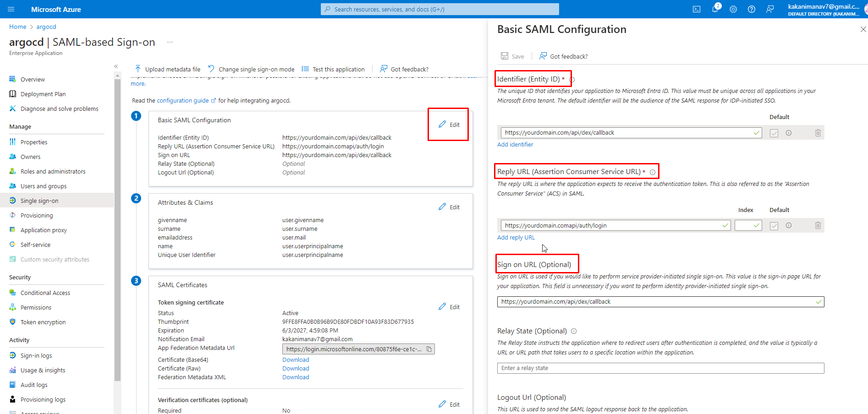868x414 pixels.
Task: Copy App Federation Metadata Url
Action: click(429, 349)
